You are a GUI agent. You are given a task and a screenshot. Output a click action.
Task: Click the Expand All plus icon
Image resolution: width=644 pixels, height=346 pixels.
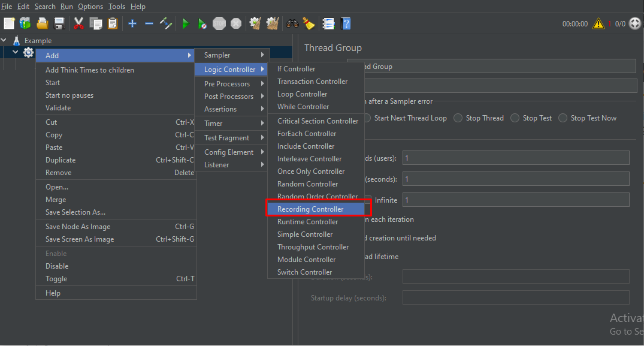coord(132,23)
